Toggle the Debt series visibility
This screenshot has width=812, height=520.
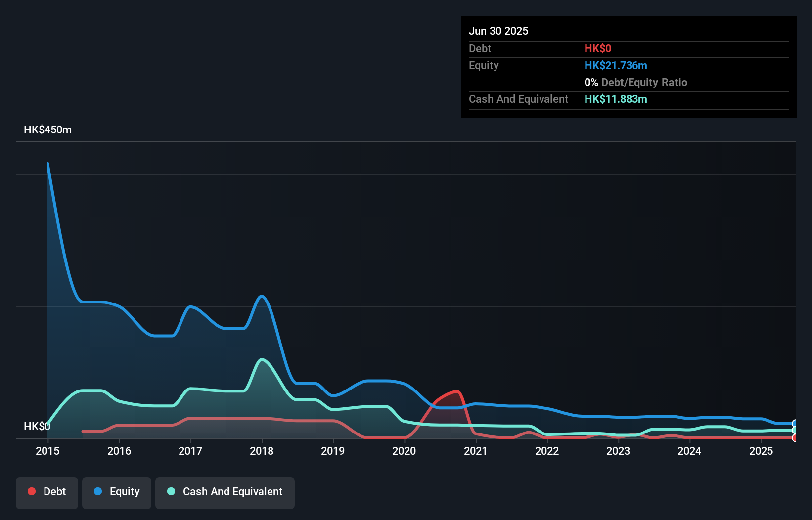click(x=46, y=491)
